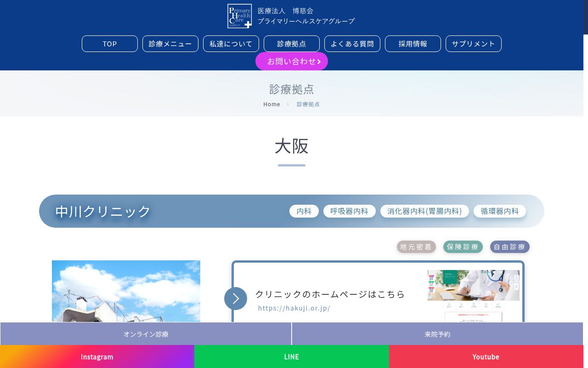This screenshot has width=588, height=368.
Task: Open the LINE link
Action: click(292, 356)
